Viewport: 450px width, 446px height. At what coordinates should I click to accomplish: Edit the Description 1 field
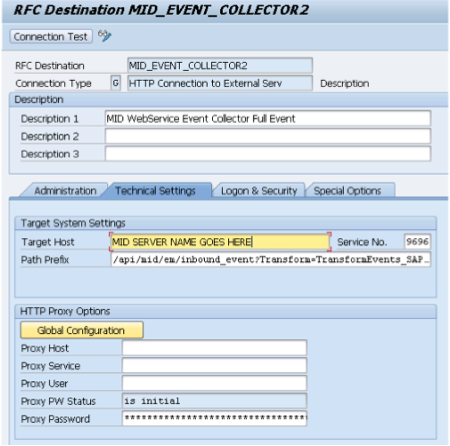click(x=268, y=118)
